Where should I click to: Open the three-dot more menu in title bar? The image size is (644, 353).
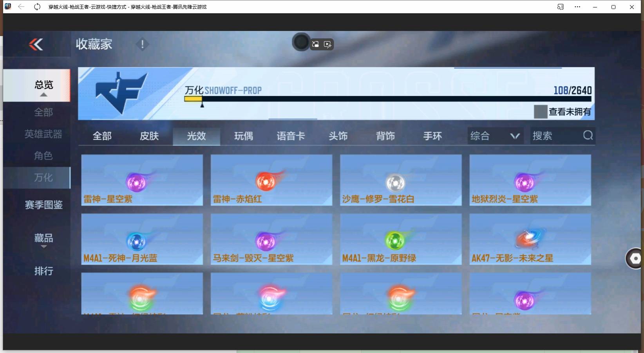[577, 7]
